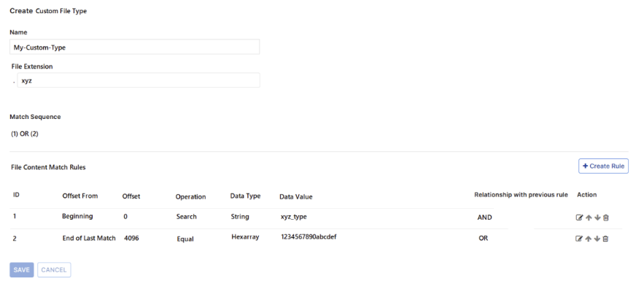644x292 pixels.
Task: Click the Hexarray data type cell
Action: (246, 237)
